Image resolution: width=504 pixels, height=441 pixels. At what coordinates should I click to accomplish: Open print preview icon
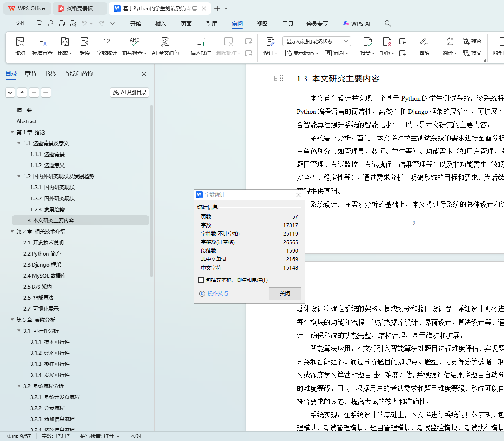click(73, 23)
